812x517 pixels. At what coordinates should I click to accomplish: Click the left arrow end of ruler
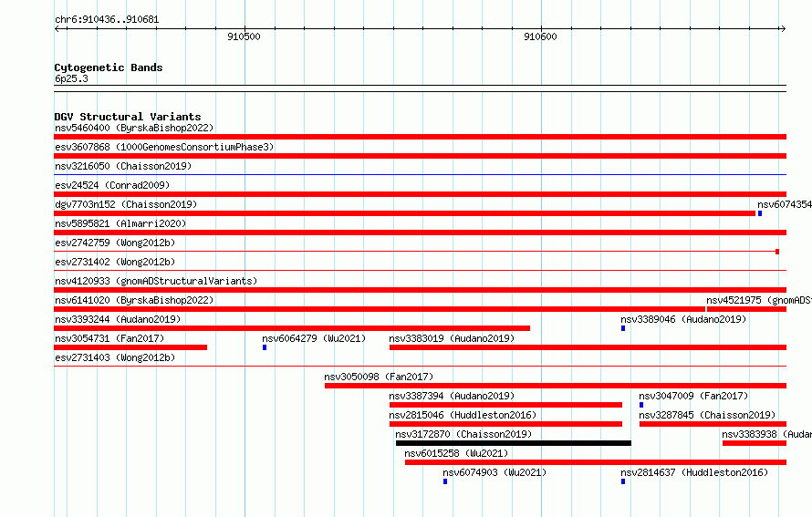point(57,28)
